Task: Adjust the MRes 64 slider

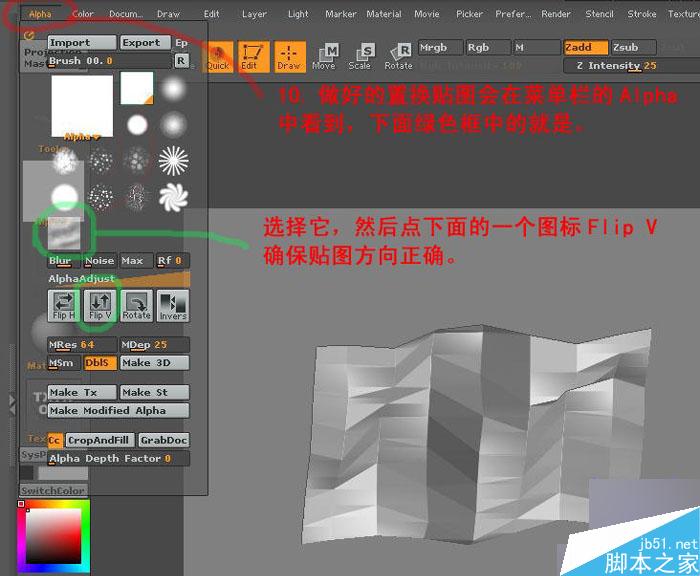Action: [x=82, y=345]
